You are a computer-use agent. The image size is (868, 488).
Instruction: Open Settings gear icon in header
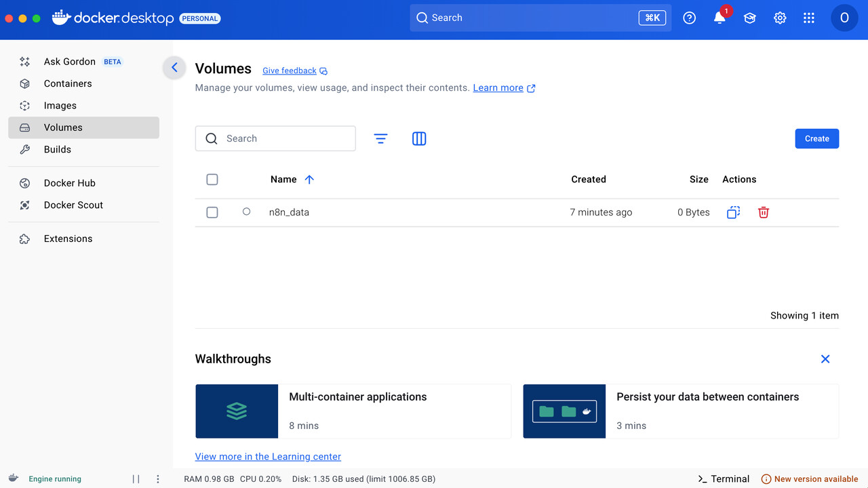tap(780, 18)
